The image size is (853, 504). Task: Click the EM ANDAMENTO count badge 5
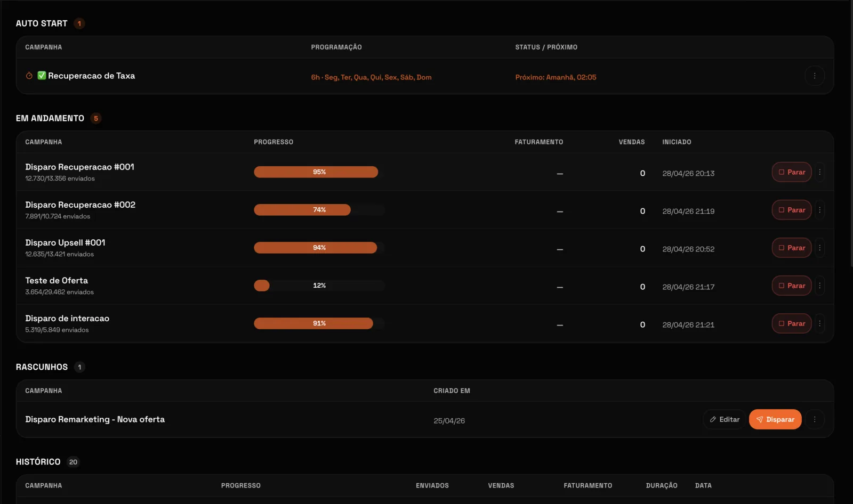click(96, 118)
